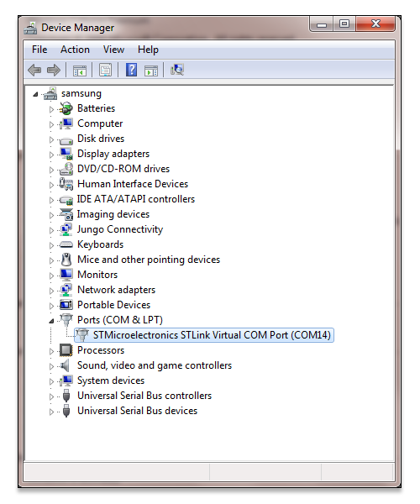The image size is (420, 504).
Task: Open the Properties toolbar icon
Action: [x=105, y=70]
